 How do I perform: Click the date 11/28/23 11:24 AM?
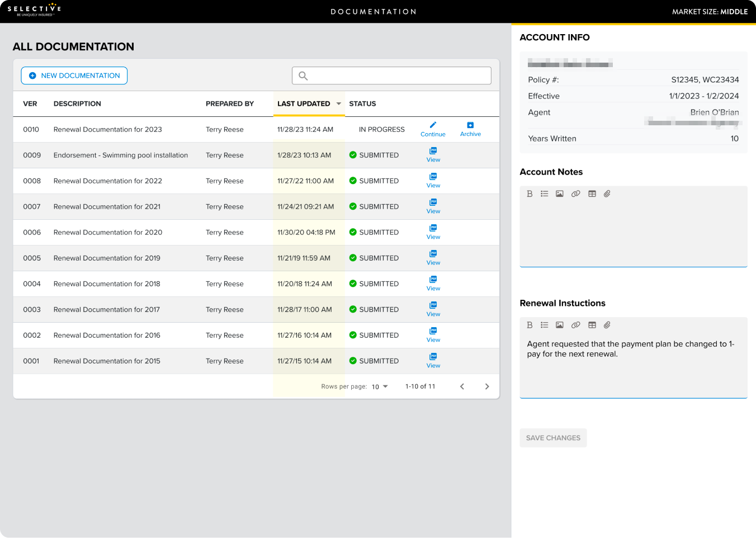coord(305,129)
